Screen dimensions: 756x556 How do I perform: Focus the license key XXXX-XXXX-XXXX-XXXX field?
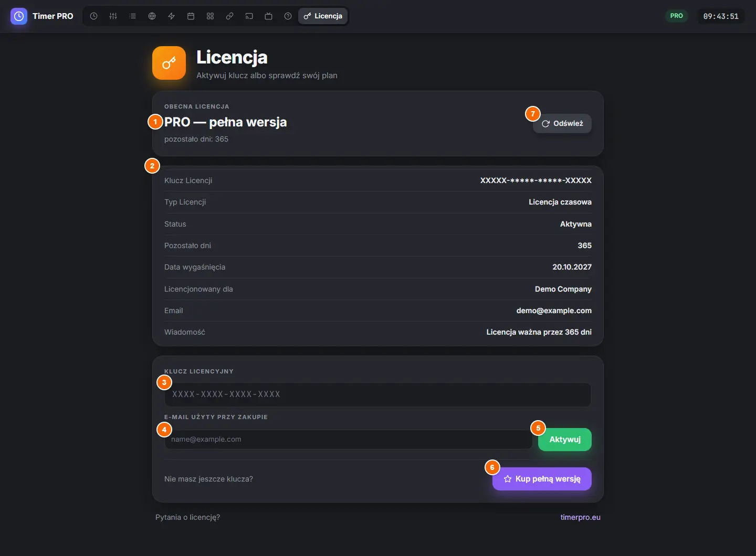378,394
